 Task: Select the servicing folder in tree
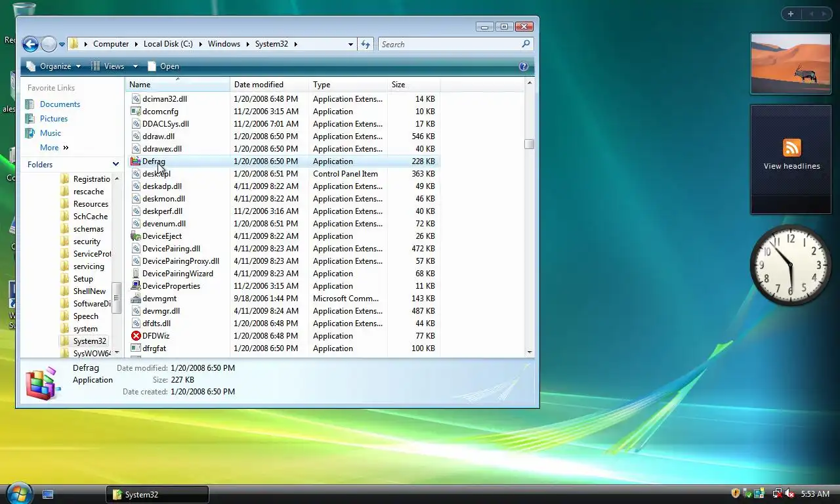pos(89,266)
